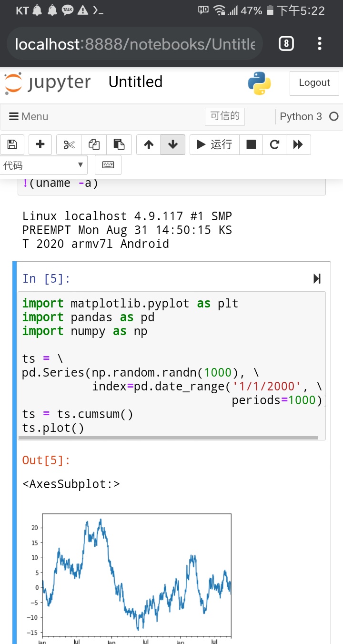Viewport: 343px width, 644px height.
Task: Click the Logout button
Action: pos(314,82)
